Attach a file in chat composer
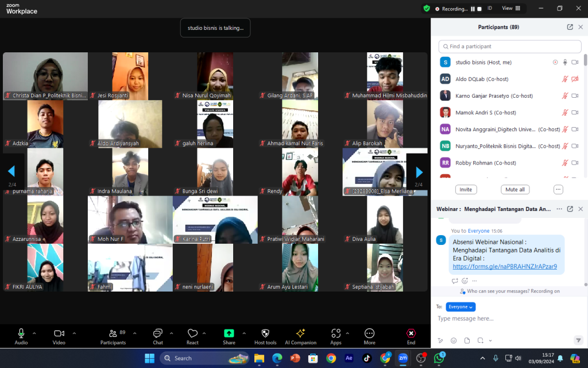 [x=467, y=340]
